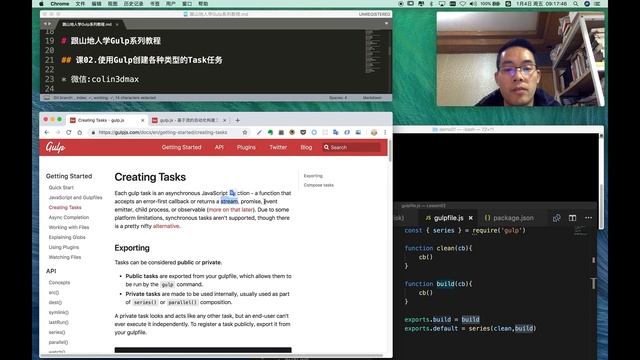
Task: Click the volume icon in menu bar
Action: pos(473,4)
